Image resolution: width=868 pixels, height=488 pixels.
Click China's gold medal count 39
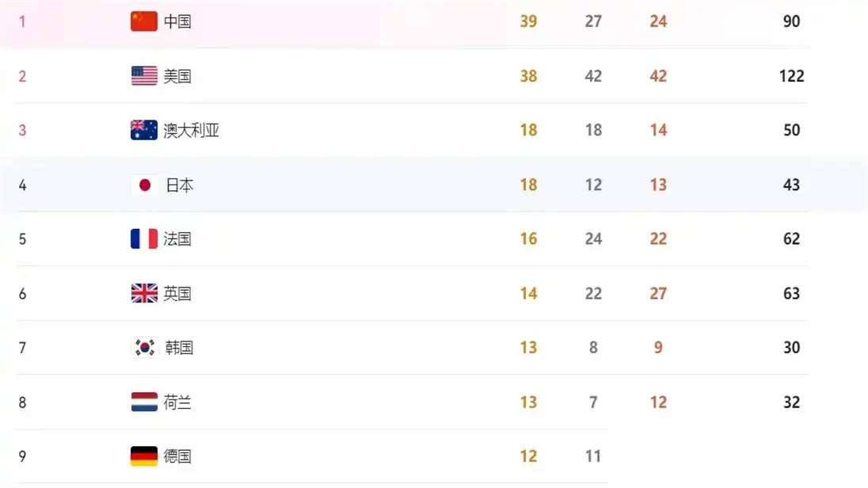(529, 21)
